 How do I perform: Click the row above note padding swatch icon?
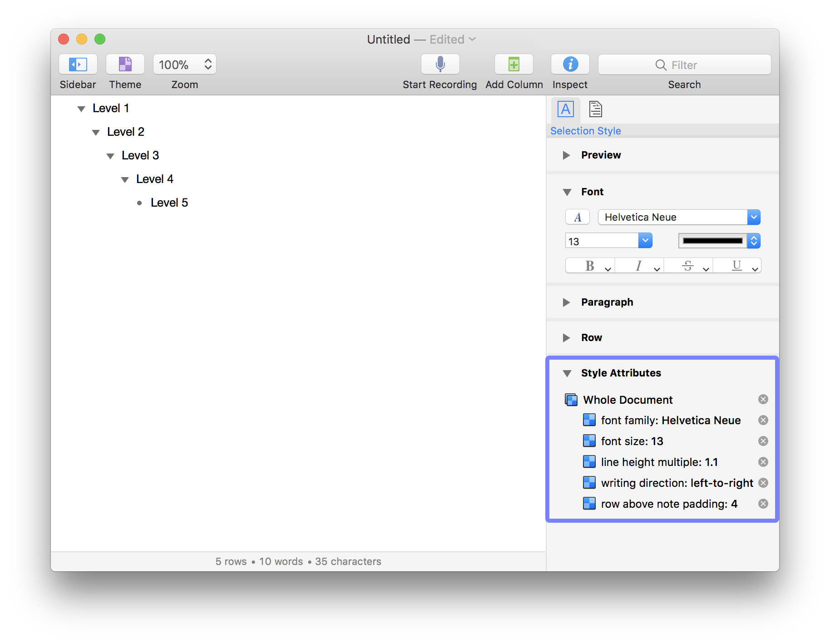click(589, 504)
